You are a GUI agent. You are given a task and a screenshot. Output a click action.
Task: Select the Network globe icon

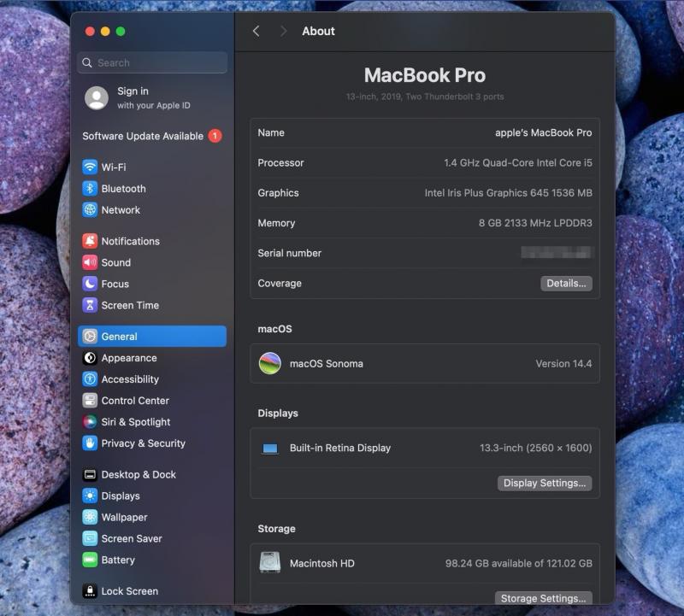coord(90,209)
